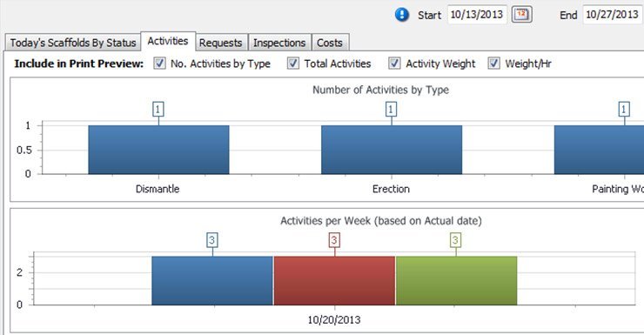Toggle the Activity Weight checkbox

(394, 64)
